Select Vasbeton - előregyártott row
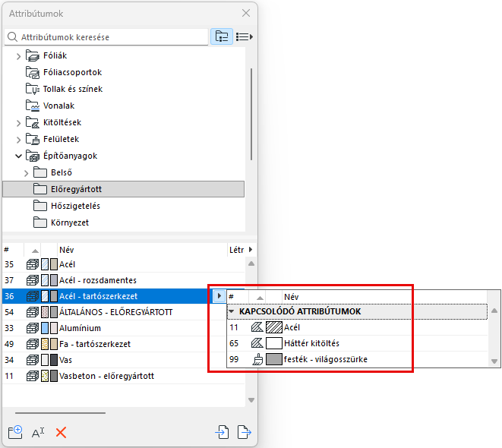The height and width of the screenshot is (448, 502). click(x=123, y=376)
